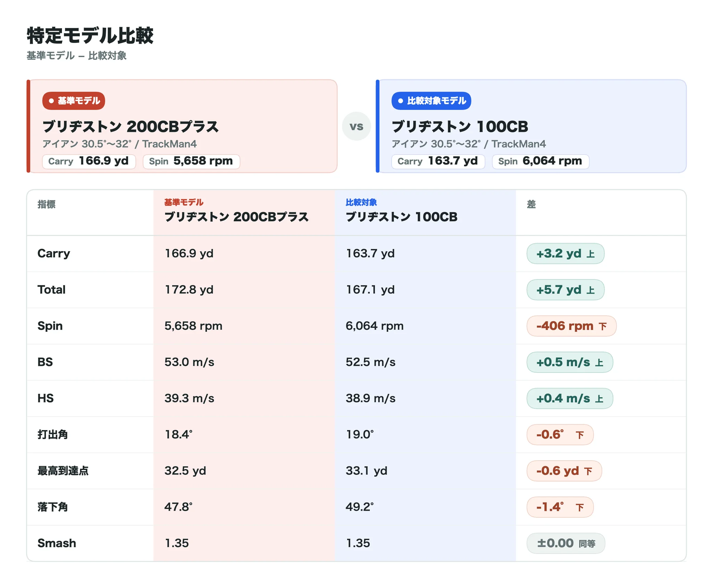The image size is (713, 588).
Task: Click the +0.5 m/s 上 difference badge
Action: click(570, 362)
